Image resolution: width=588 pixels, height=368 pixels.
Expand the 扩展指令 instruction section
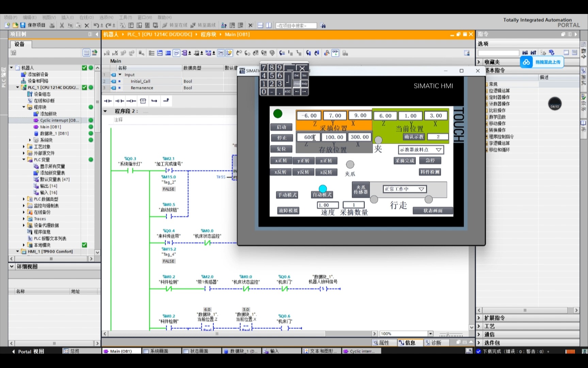(x=479, y=318)
